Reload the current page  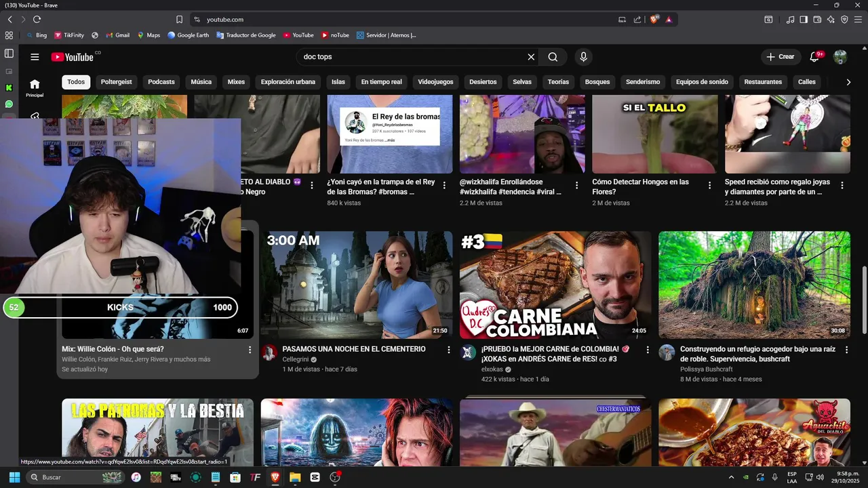click(x=37, y=20)
